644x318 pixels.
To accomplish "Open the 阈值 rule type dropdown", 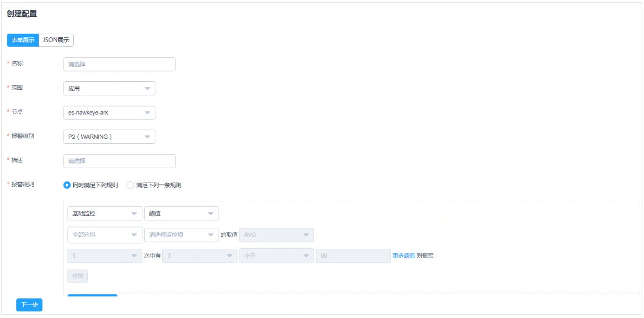I will coord(181,213).
